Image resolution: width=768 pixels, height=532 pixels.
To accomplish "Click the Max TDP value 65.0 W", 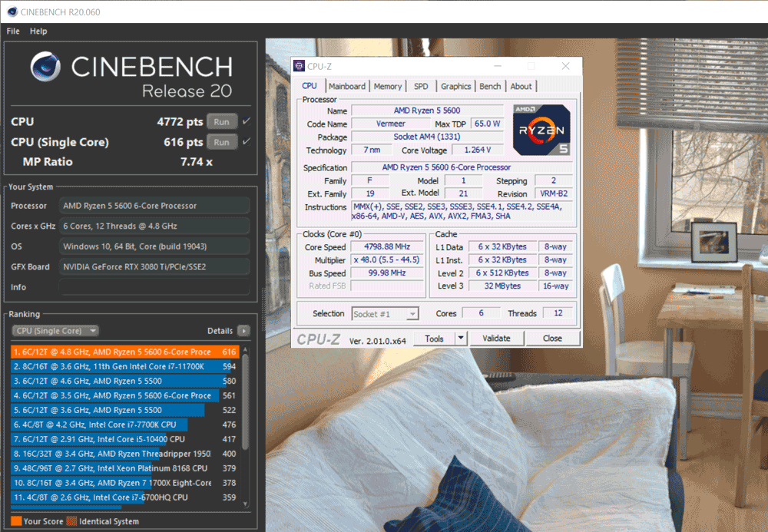I will (488, 124).
